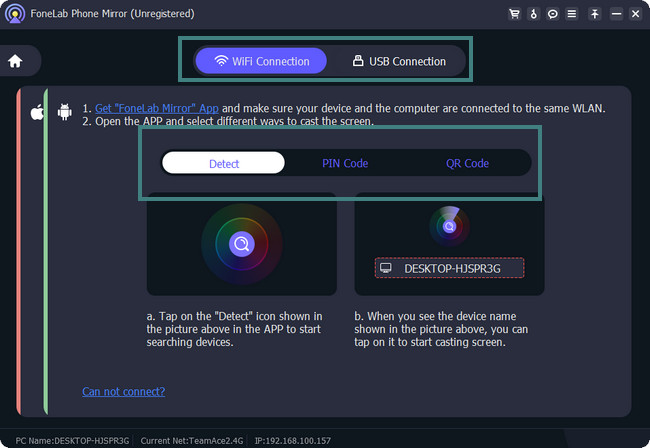Select the Detect casting method
Viewport: 650px width, 448px height.
(x=223, y=163)
